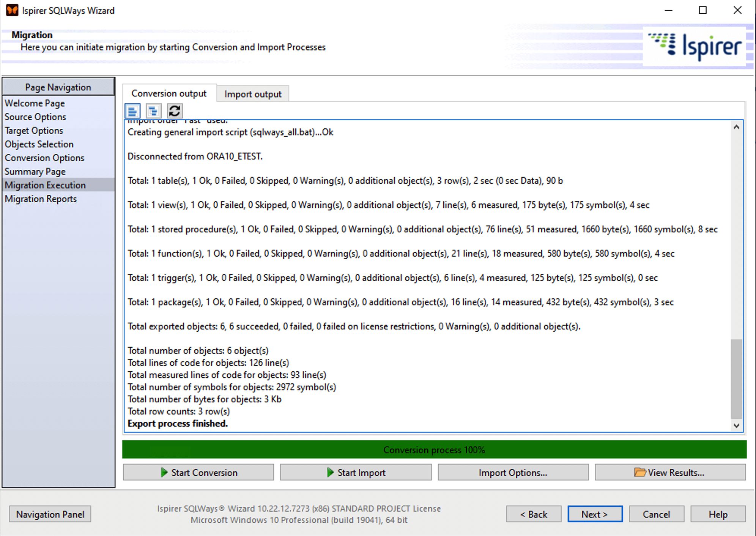This screenshot has height=536, width=756.
Task: Click the green Start Conversion arrow
Action: [x=164, y=472]
